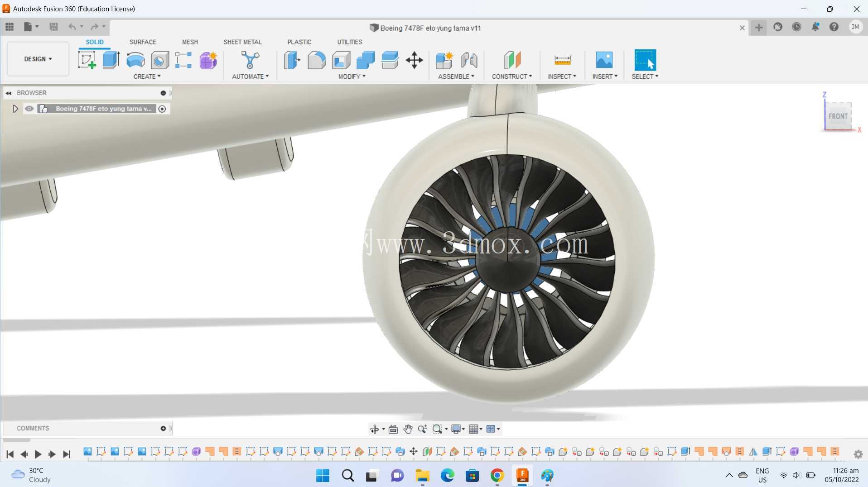Open the CREATE dropdown menu

(147, 76)
